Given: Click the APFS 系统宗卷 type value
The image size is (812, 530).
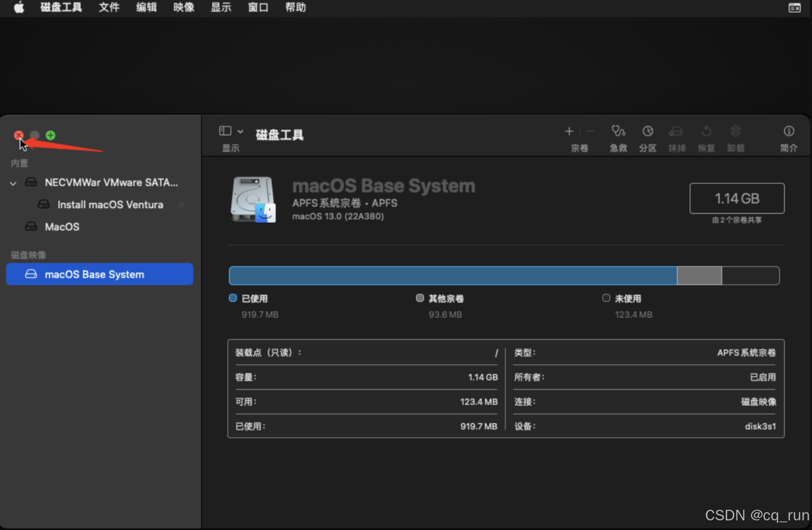Looking at the screenshot, I should (x=747, y=353).
